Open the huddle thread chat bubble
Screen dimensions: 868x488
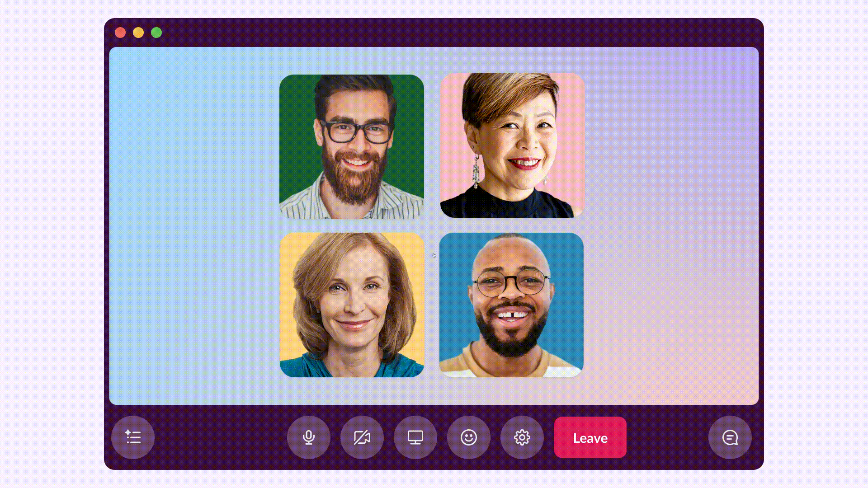tap(730, 437)
